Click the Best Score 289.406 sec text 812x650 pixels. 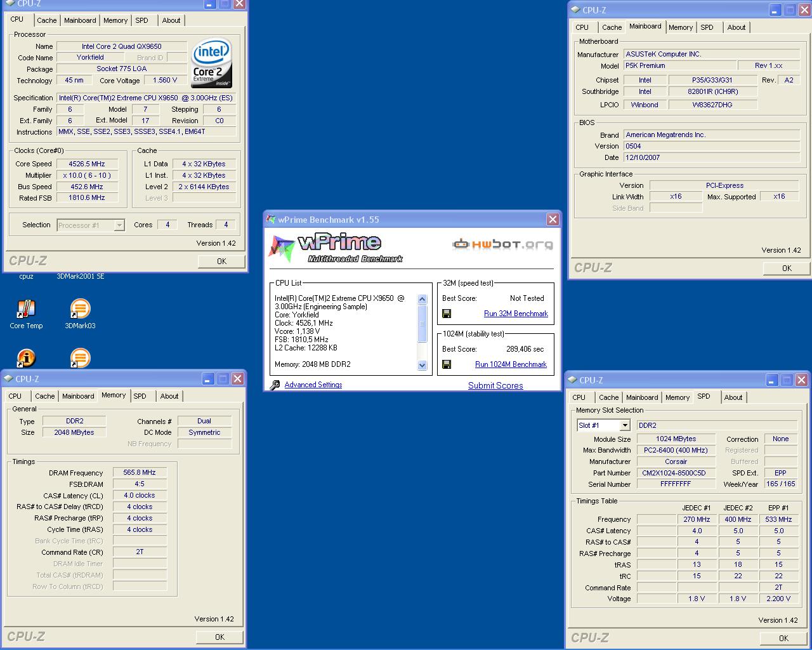pyautogui.click(x=525, y=349)
